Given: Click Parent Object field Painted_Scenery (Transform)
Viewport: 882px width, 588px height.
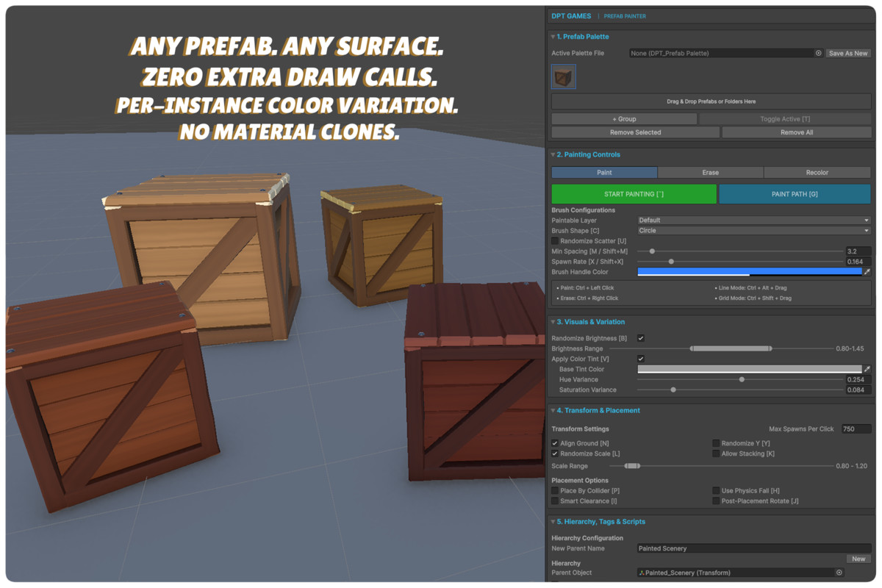Looking at the screenshot, I should 740,573.
